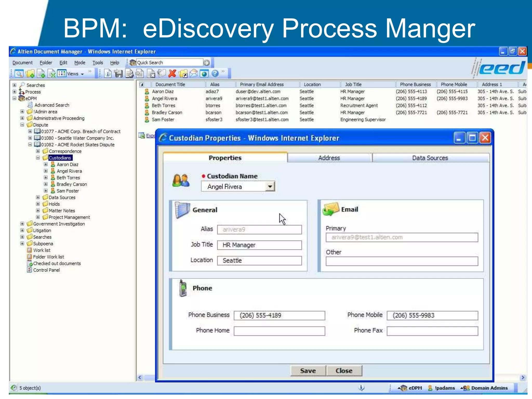This screenshot has width=532, height=399.
Task: Select the Properties tab
Action: pos(225,158)
